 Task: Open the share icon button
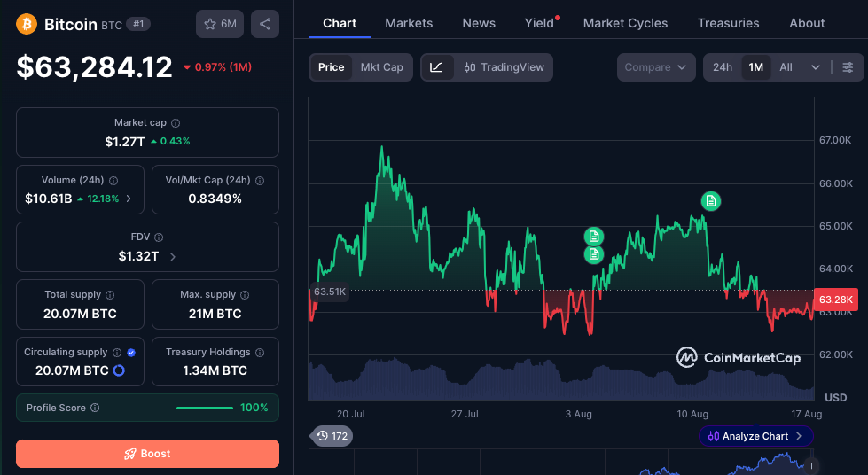point(265,24)
